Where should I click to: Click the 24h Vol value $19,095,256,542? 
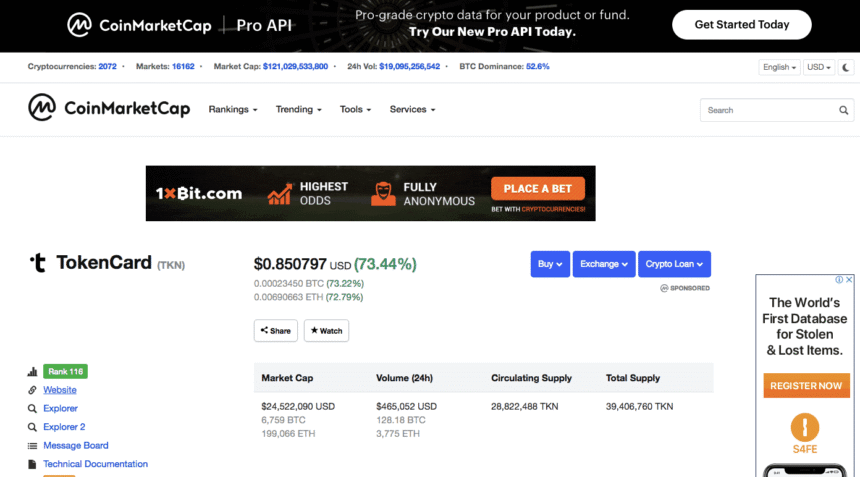(409, 66)
